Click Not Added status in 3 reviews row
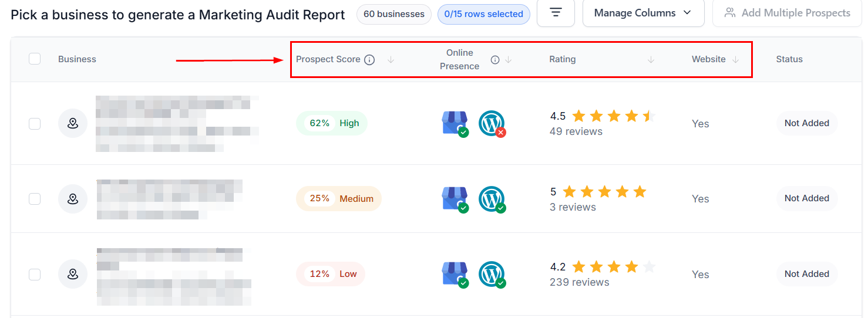Viewport: 868px width, 318px height. point(807,198)
